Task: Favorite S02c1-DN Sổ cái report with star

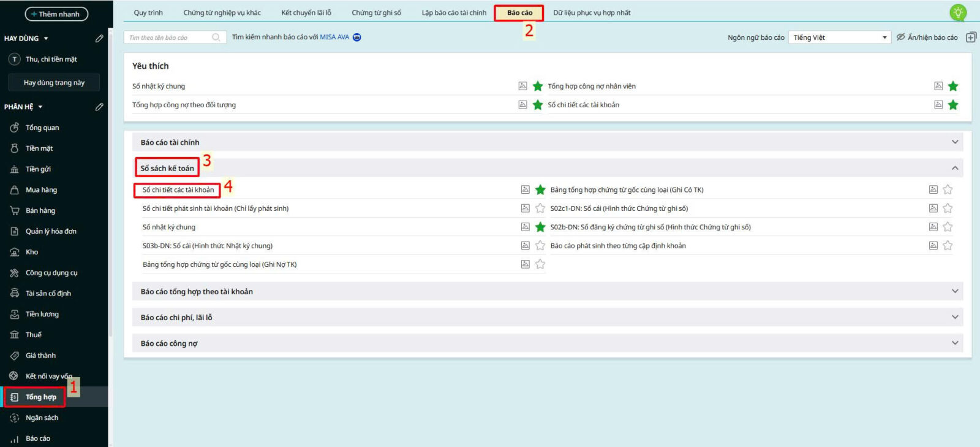Action: (x=948, y=208)
